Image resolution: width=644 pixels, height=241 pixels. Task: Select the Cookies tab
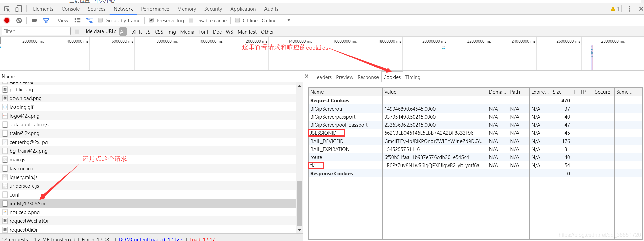click(x=392, y=77)
